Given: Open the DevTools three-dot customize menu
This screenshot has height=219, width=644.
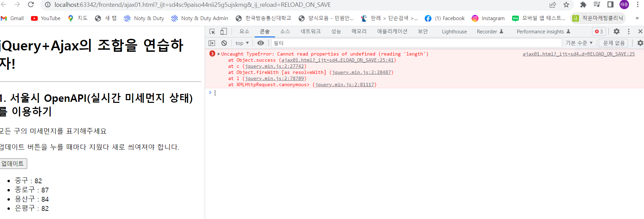Looking at the screenshot, I should click(629, 31).
